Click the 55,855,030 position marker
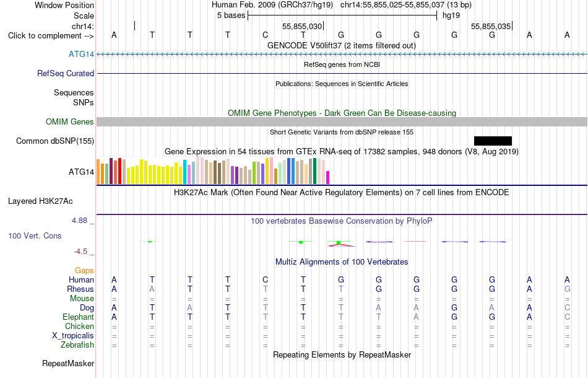Image resolution: width=588 pixels, height=378 pixels. click(x=302, y=26)
